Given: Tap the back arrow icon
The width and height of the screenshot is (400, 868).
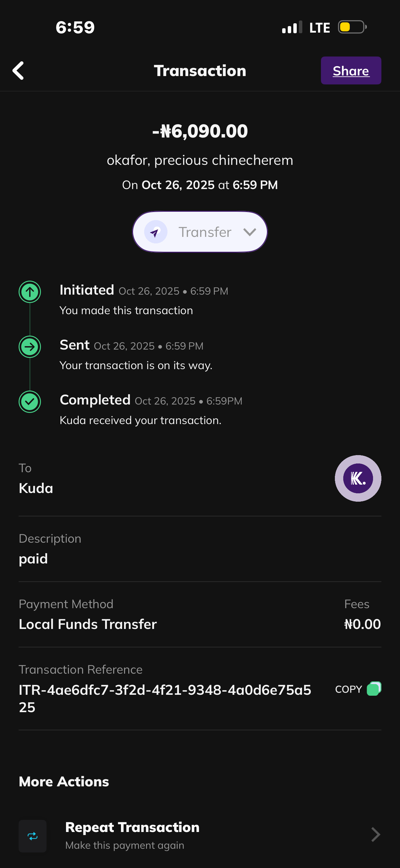Looking at the screenshot, I should point(19,70).
